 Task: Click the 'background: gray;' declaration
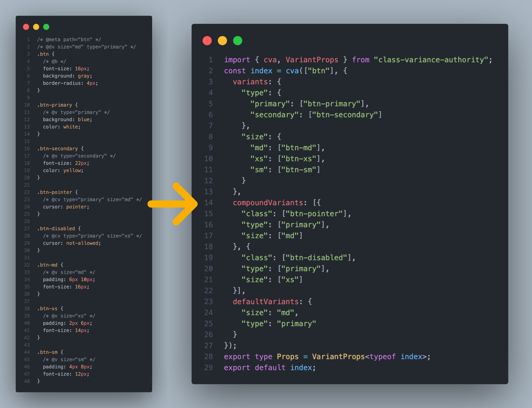[x=68, y=76]
